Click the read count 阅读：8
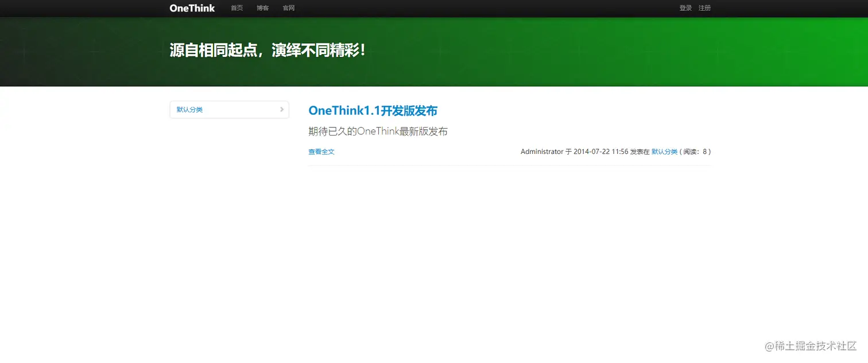868x363 pixels. coord(695,152)
